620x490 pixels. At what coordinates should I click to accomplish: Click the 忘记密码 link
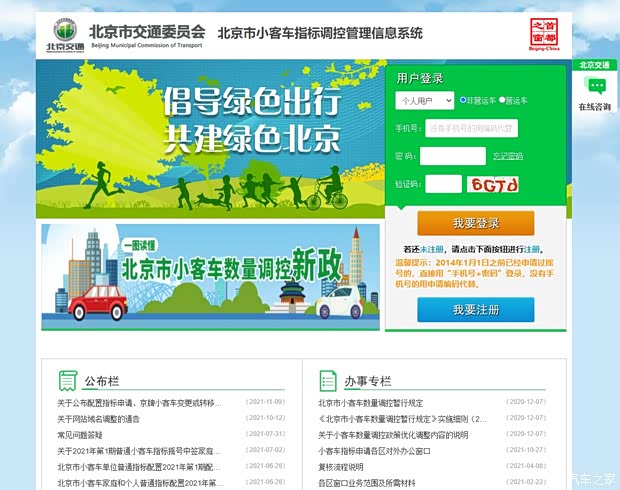pos(508,156)
